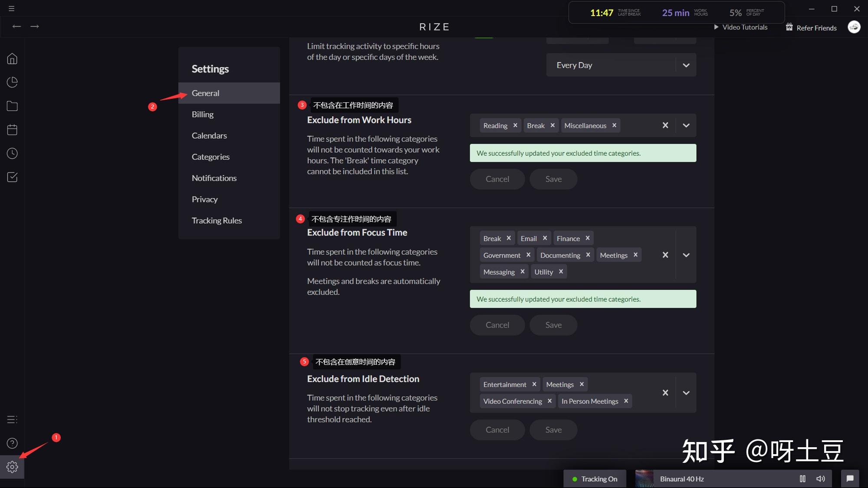This screenshot has height=488, width=868.
Task: Open the clock time entries icon
Action: (12, 154)
